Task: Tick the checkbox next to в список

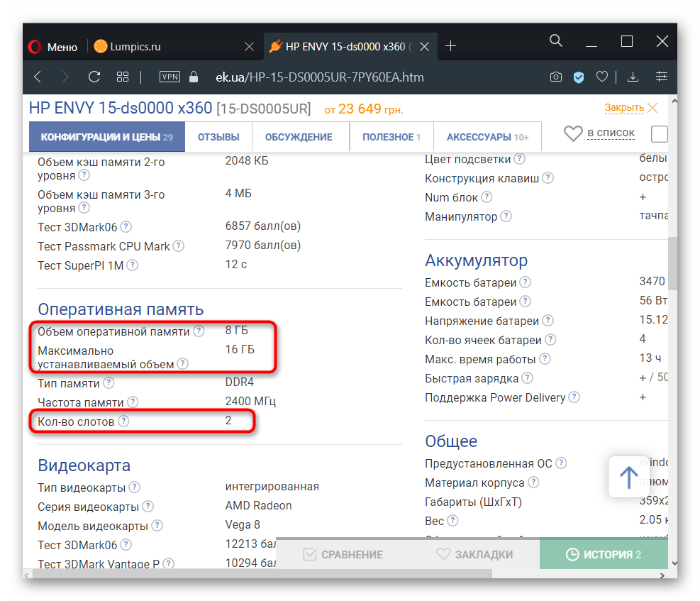Action: (659, 133)
